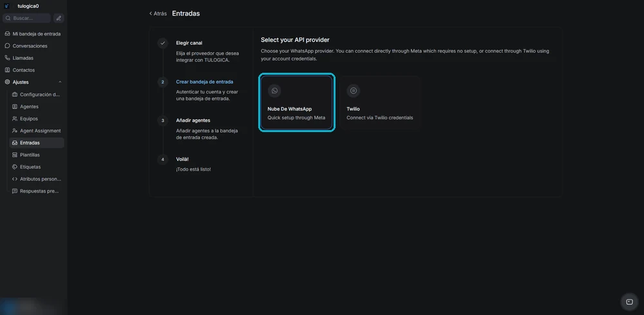
Task: Open Mi bandeja de entrada
Action: point(33,33)
